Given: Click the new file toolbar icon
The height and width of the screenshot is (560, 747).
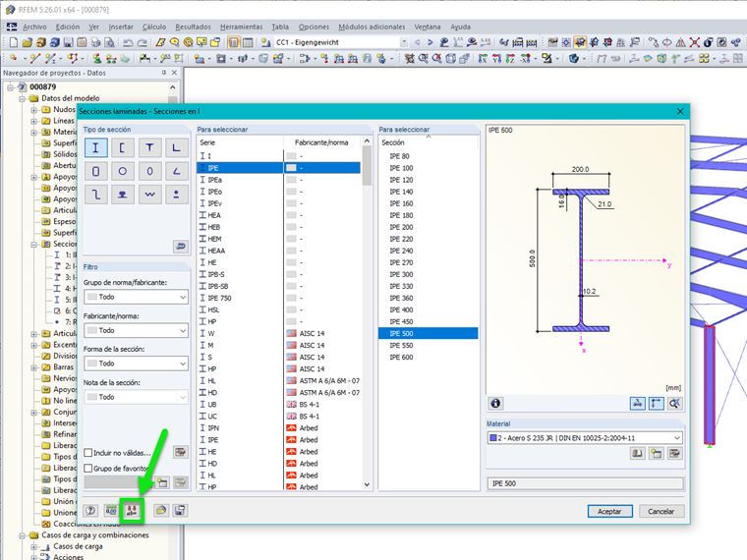Looking at the screenshot, I should point(14,42).
